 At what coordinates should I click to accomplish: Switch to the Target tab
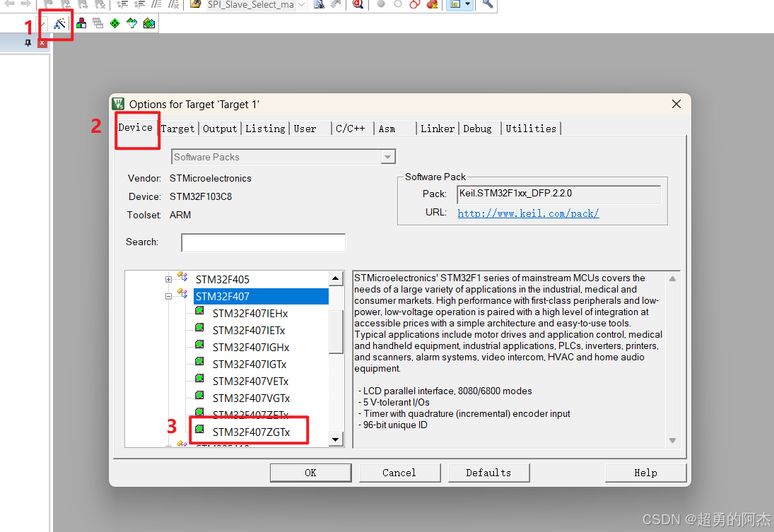[177, 129]
